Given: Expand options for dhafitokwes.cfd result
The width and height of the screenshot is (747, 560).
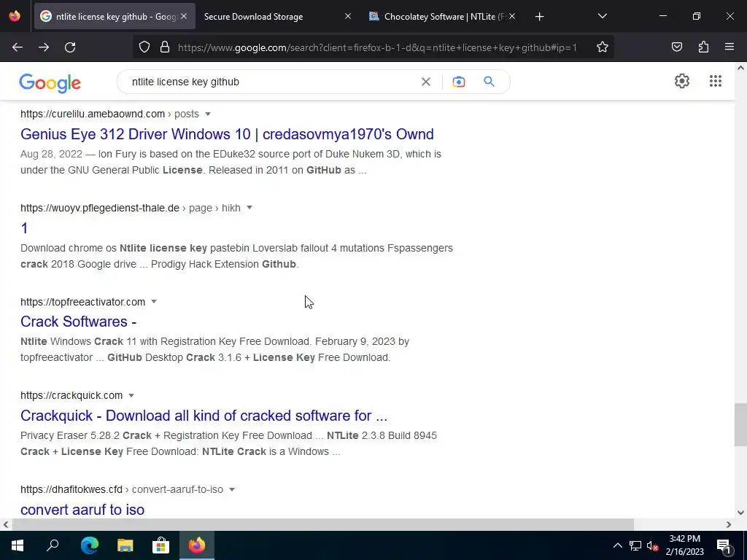Looking at the screenshot, I should point(232,489).
